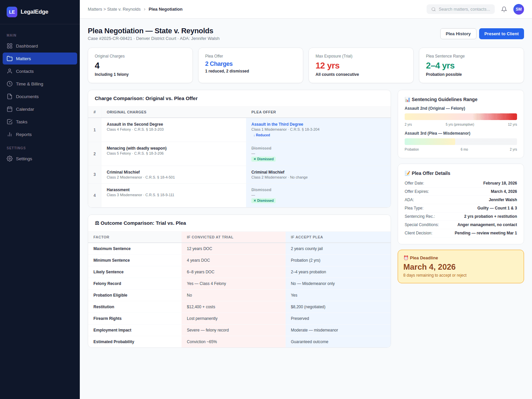Click the Time & Billing clock icon
This screenshot has width=532, height=399.
(x=10, y=84)
